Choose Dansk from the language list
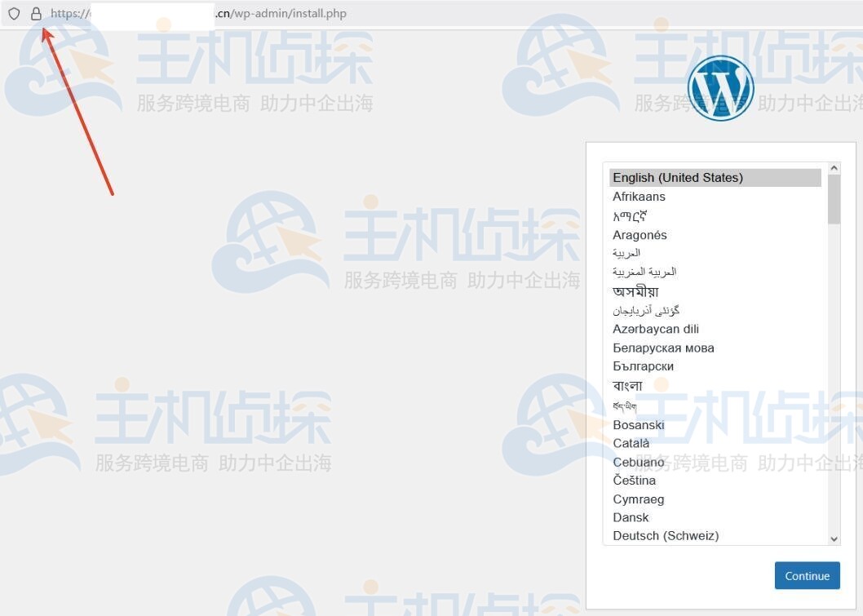This screenshot has width=863, height=616. pyautogui.click(x=631, y=517)
